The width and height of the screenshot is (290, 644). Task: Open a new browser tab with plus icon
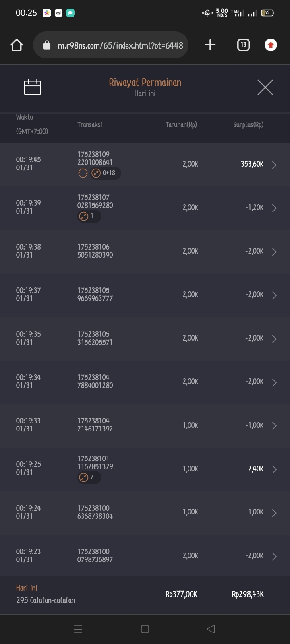coord(210,45)
